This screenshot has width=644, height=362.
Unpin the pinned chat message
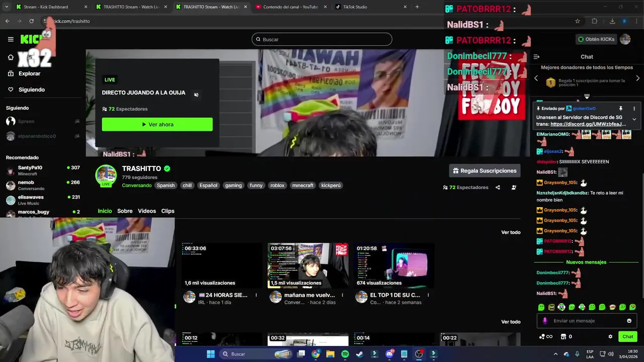click(620, 109)
